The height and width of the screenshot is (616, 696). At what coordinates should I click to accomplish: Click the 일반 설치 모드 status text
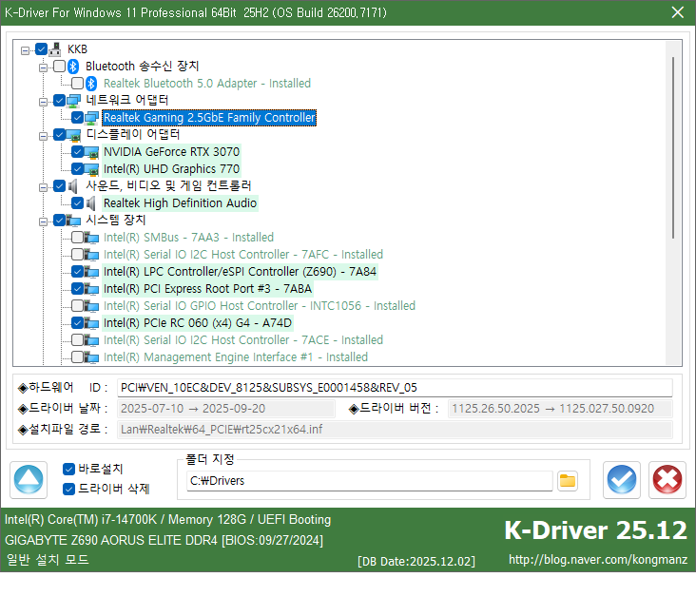(48, 560)
